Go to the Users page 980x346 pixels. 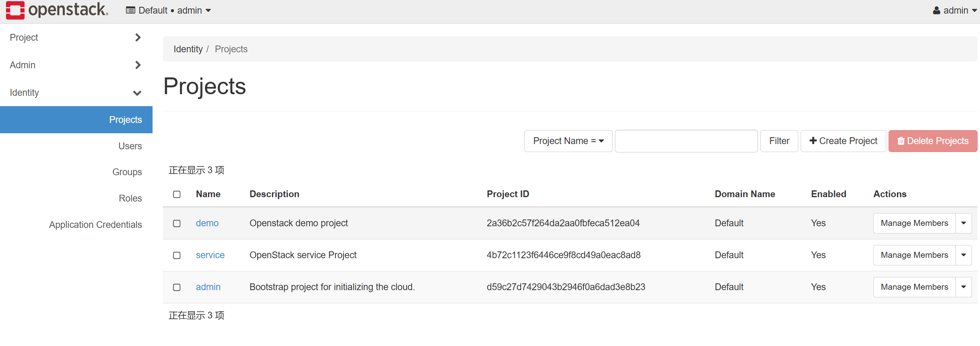click(x=130, y=146)
